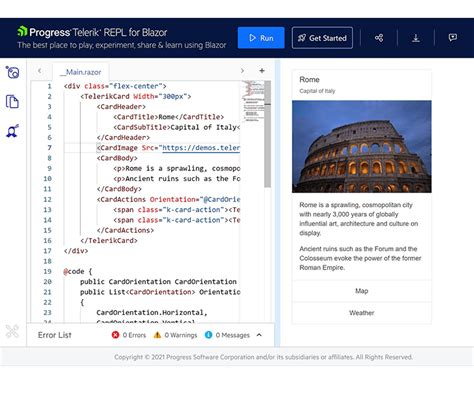Toggle the 0 Messages filter

(x=227, y=335)
